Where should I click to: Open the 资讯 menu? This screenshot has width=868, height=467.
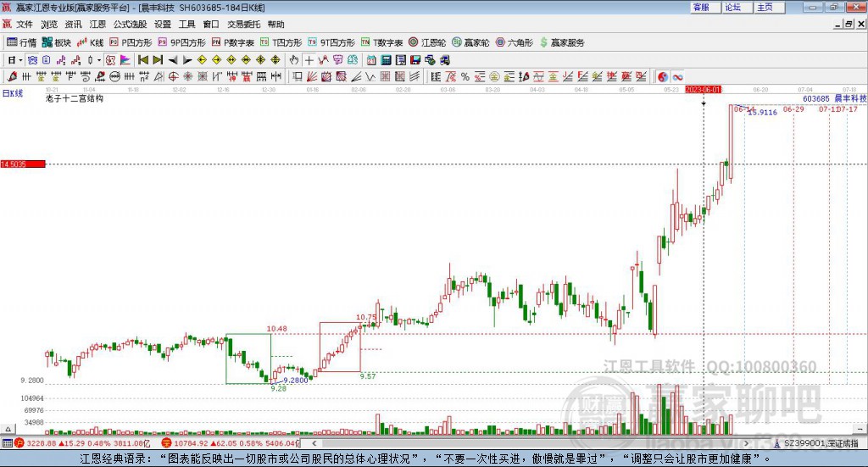[x=73, y=25]
